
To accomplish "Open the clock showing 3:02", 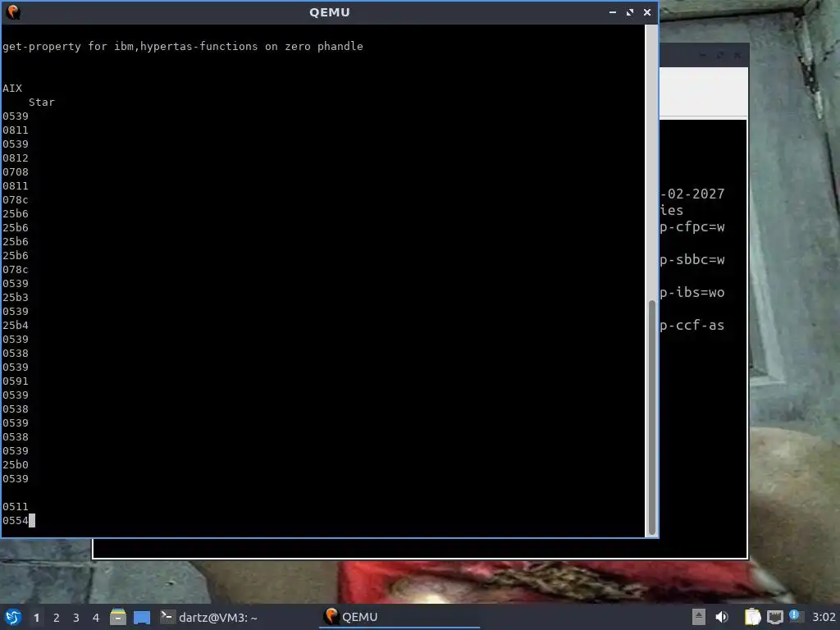I will (824, 617).
